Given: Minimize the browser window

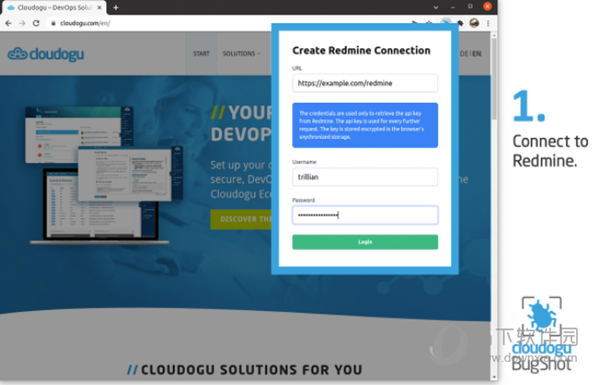Looking at the screenshot, I should (453, 7).
